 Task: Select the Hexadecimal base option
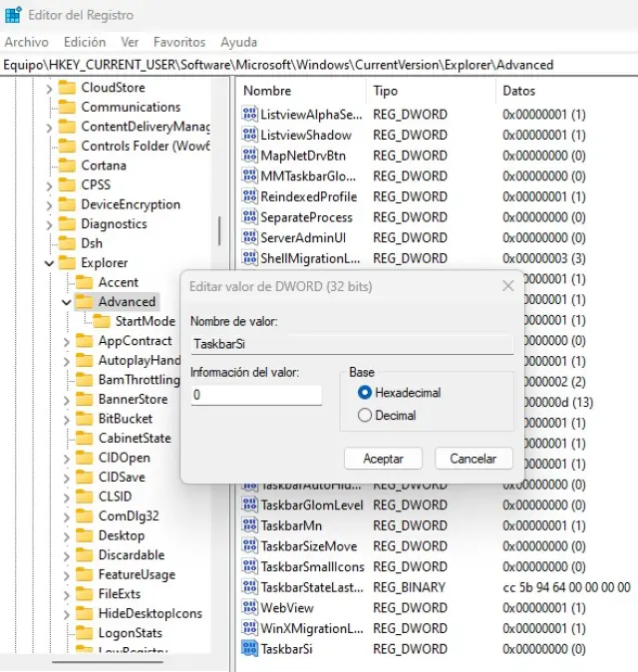365,393
